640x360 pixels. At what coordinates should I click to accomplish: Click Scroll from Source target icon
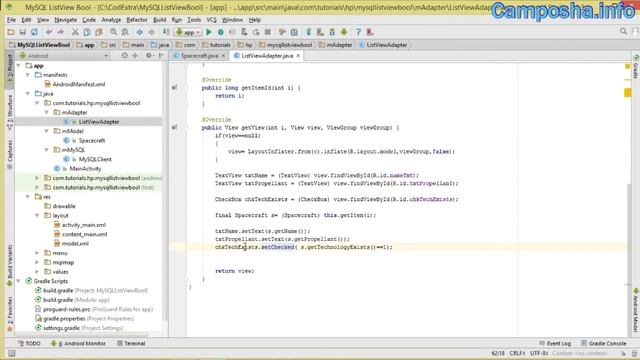point(124,56)
